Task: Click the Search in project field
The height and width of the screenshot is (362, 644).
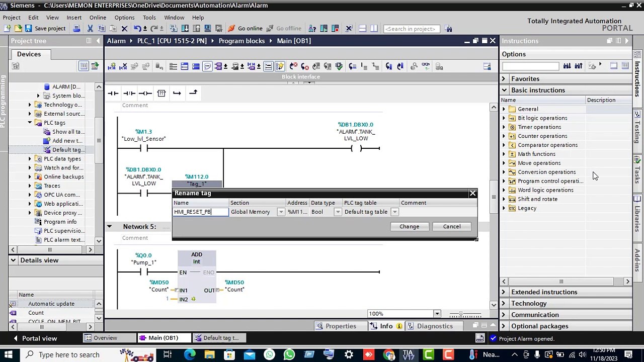Action: point(412,29)
